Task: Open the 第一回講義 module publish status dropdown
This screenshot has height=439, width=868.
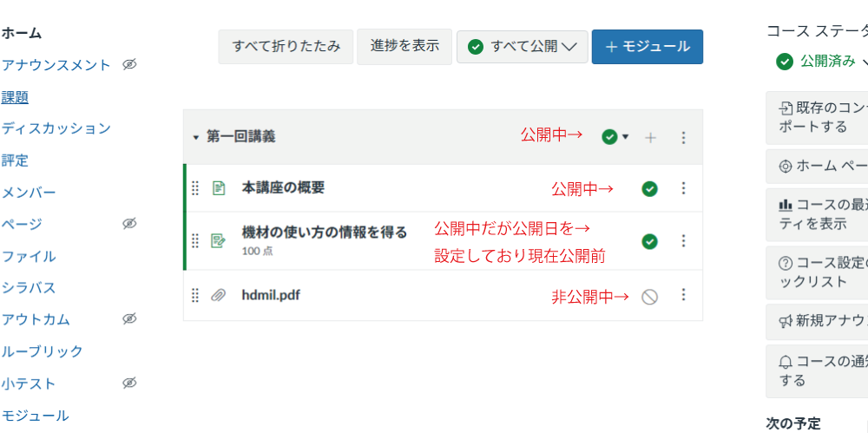Action: point(615,137)
